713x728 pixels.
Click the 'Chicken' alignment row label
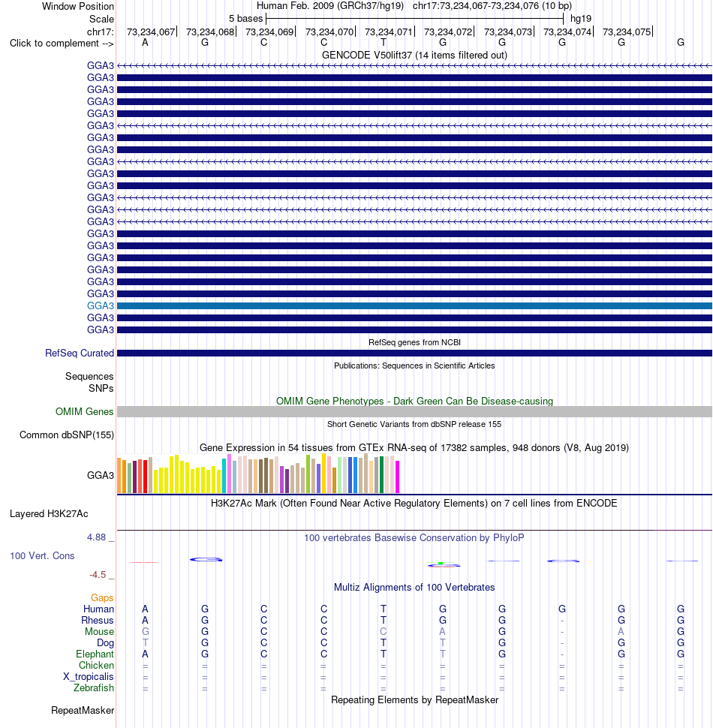coord(96,665)
